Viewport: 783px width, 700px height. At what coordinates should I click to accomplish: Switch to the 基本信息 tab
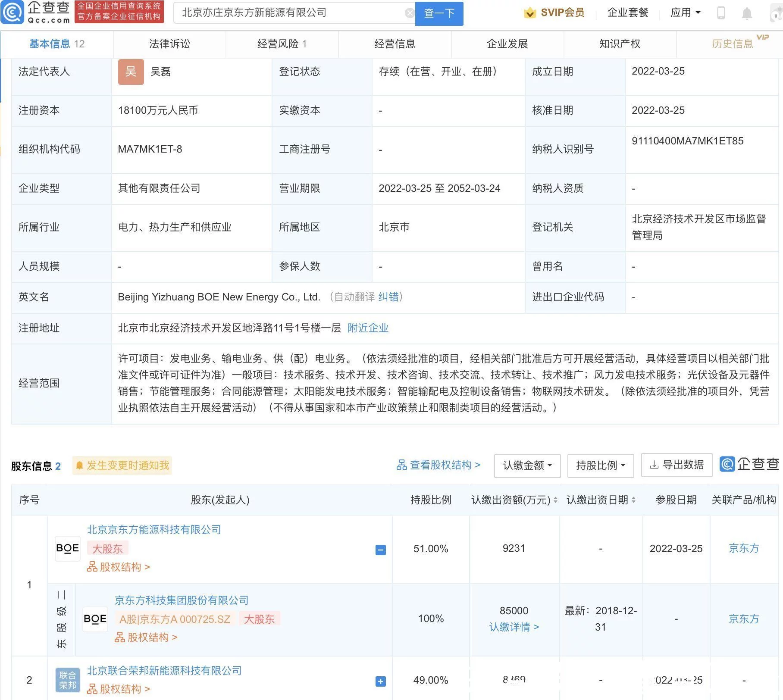[57, 44]
